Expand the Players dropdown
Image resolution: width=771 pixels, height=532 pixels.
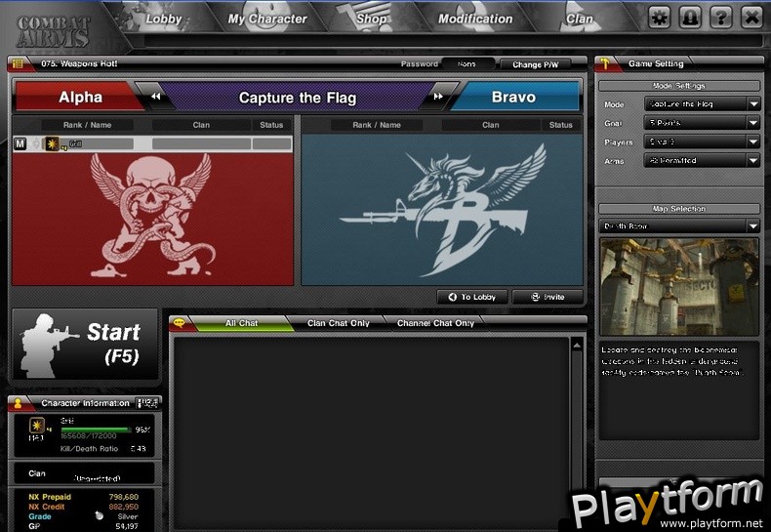pos(702,142)
